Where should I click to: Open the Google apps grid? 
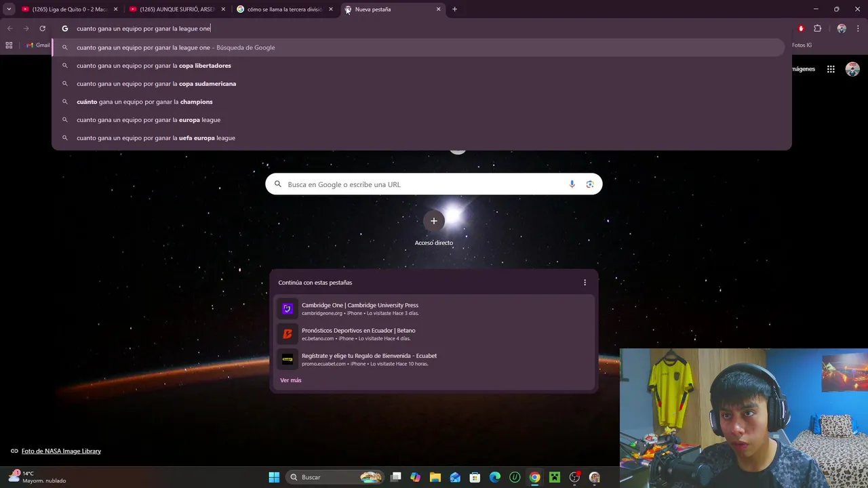pyautogui.click(x=831, y=69)
